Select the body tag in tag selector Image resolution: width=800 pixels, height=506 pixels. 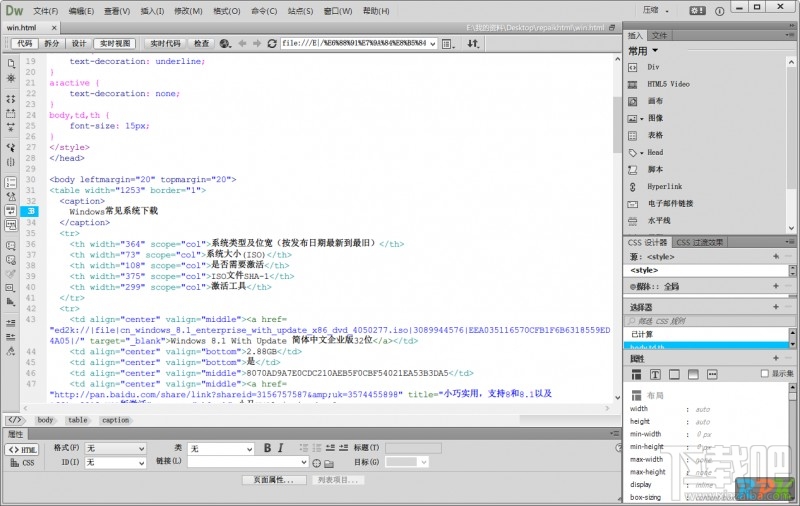[x=45, y=420]
